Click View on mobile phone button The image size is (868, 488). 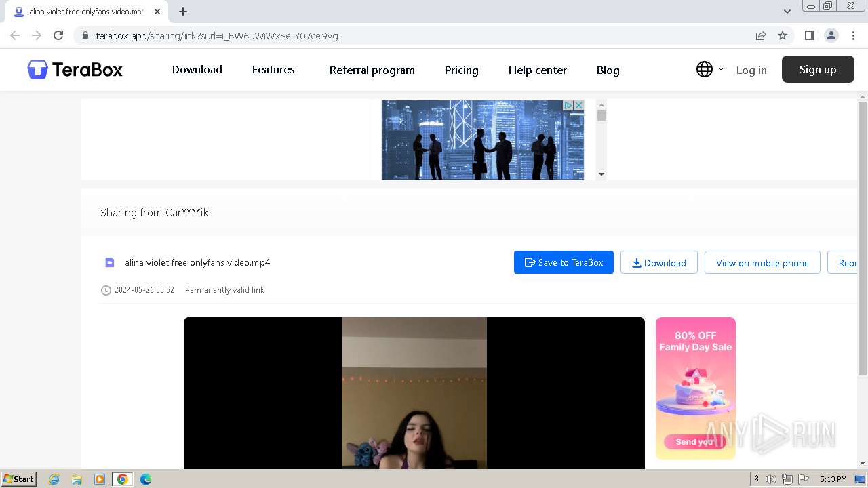pyautogui.click(x=762, y=262)
